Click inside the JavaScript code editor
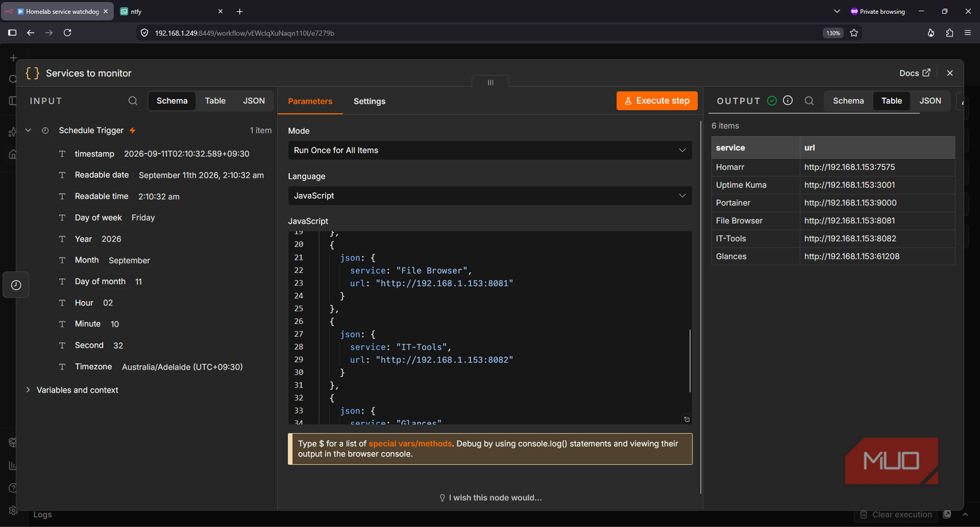The height and width of the screenshot is (527, 980). click(490, 327)
